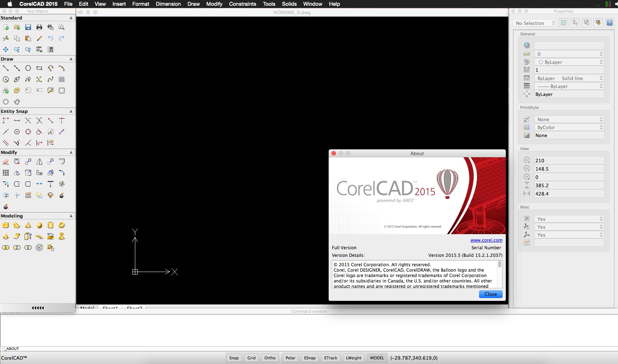The height and width of the screenshot is (364, 618).
Task: Collapse the Modeling section
Action: pyautogui.click(x=71, y=216)
